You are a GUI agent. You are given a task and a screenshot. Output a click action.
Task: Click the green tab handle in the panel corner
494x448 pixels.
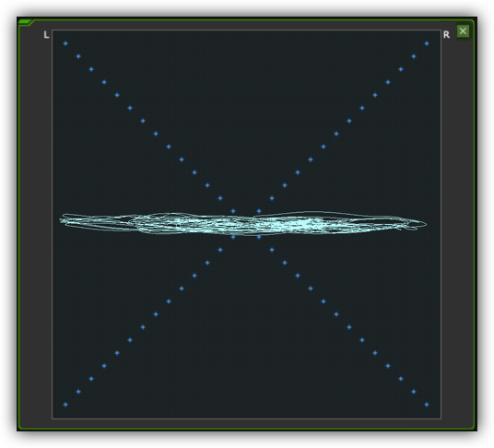[x=25, y=22]
